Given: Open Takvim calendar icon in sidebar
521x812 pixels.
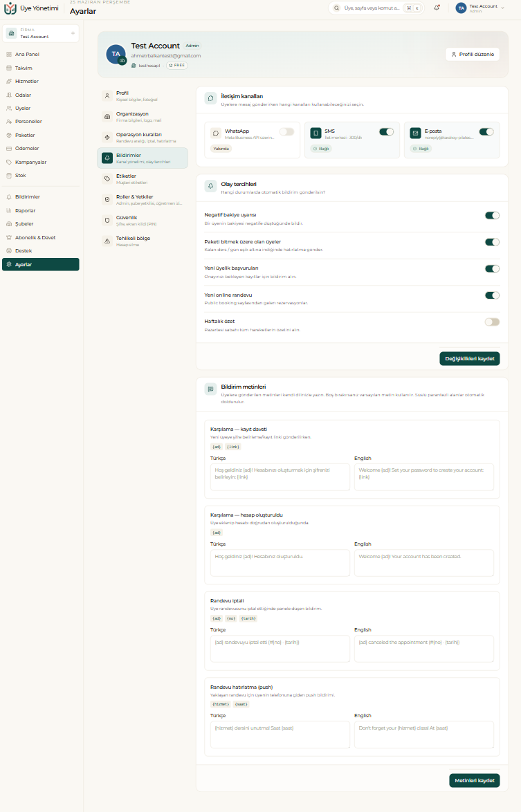Looking at the screenshot, I should click(9, 68).
